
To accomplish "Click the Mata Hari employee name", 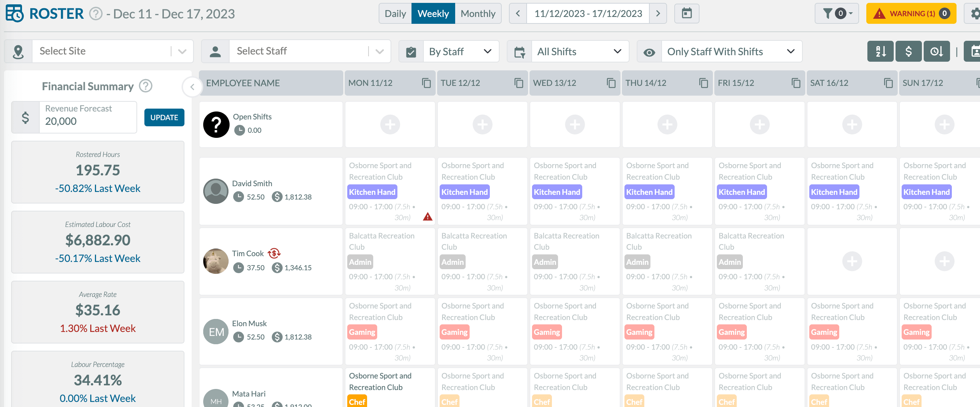I will 249,394.
